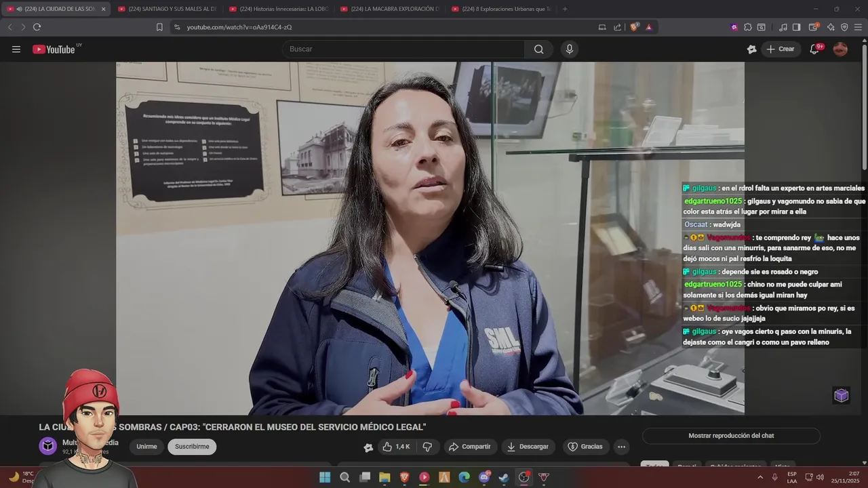Click the Brave Rewards triangle icon
Image resolution: width=868 pixels, height=488 pixels.
coord(649,27)
